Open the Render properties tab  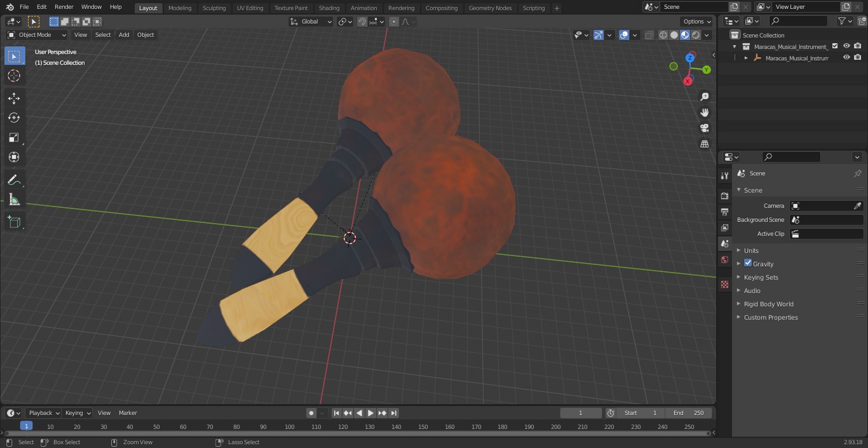(724, 196)
